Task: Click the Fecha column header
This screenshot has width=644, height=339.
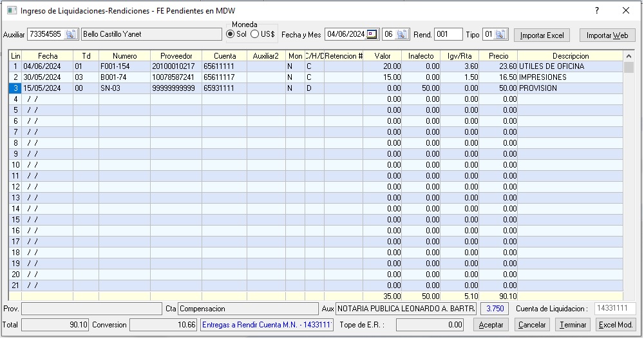Action: pos(48,56)
